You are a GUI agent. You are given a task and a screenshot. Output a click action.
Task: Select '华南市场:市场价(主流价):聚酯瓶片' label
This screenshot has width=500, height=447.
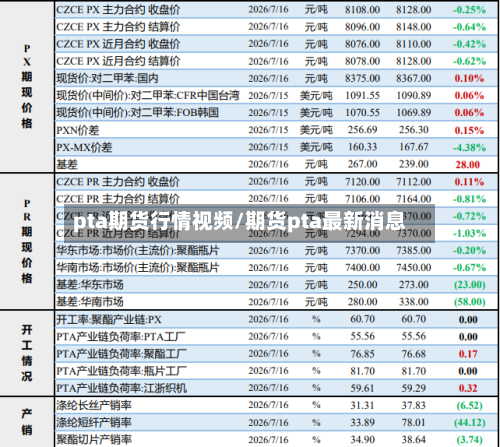(137, 268)
